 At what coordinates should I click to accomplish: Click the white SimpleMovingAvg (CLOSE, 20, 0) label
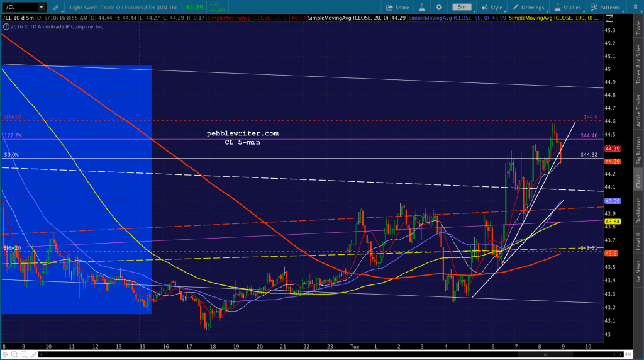[348, 18]
